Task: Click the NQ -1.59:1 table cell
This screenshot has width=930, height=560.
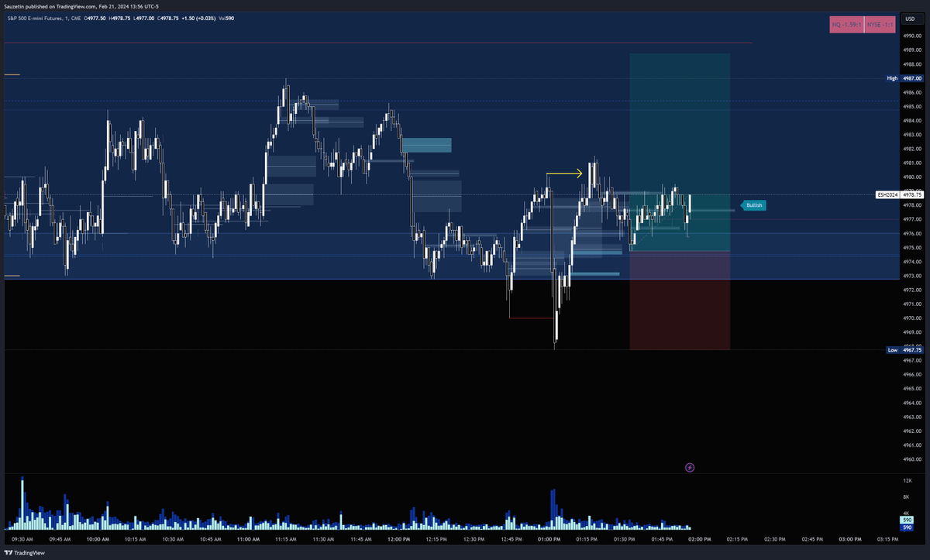Action: (846, 25)
